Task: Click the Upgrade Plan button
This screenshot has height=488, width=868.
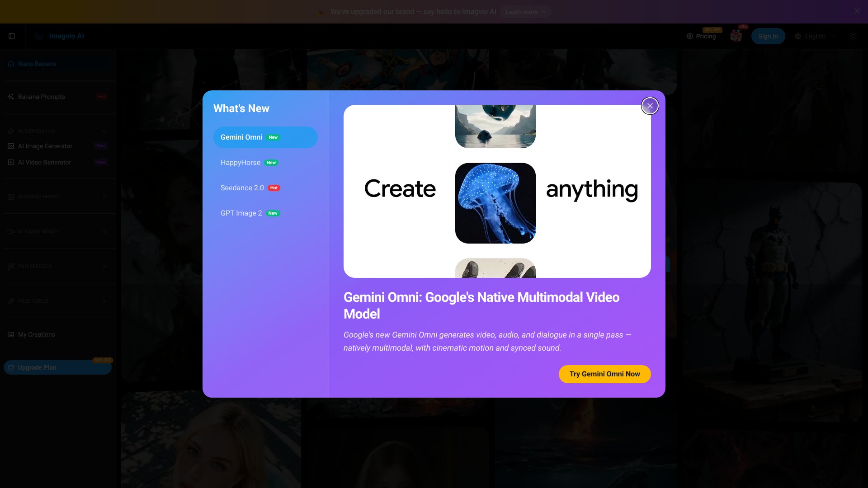Action: coord(58,367)
